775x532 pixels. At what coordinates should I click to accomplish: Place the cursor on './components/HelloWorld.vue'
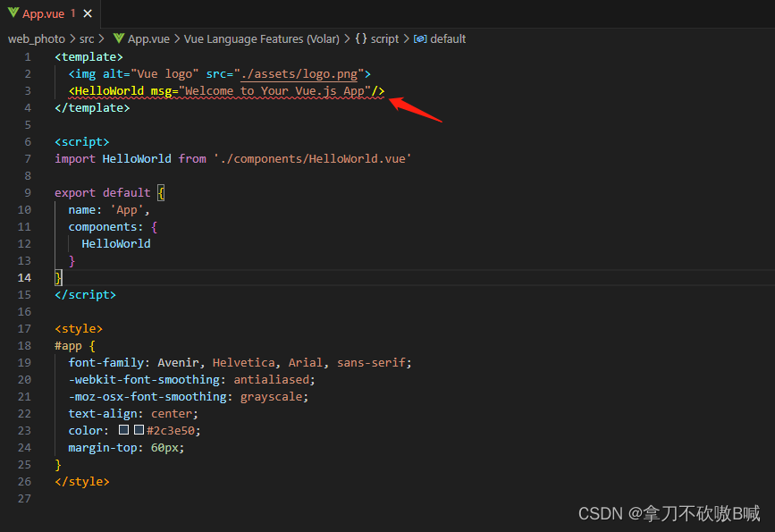pyautogui.click(x=312, y=159)
